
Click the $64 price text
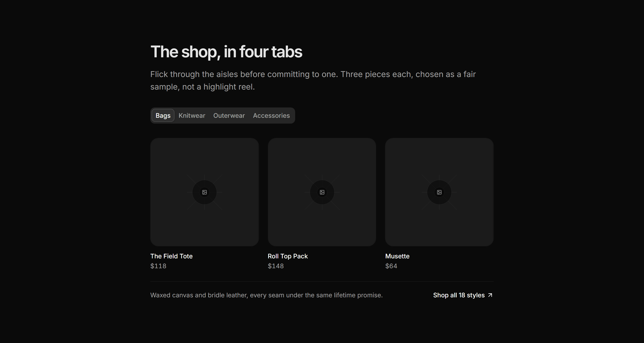pos(391,266)
